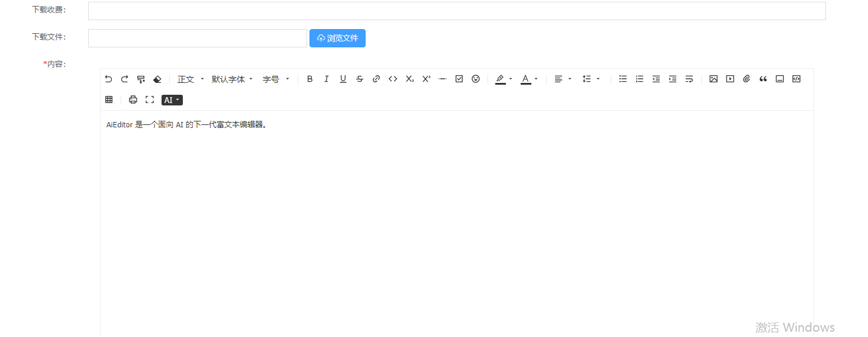The width and height of the screenshot is (868, 337).
Task: Open the AI menu in toolbar
Action: tap(172, 100)
